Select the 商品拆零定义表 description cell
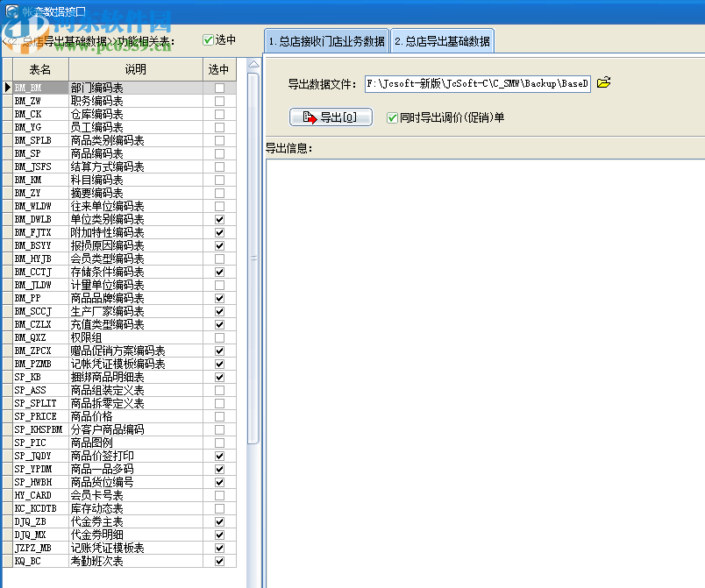The width and height of the screenshot is (705, 588). coord(136,403)
